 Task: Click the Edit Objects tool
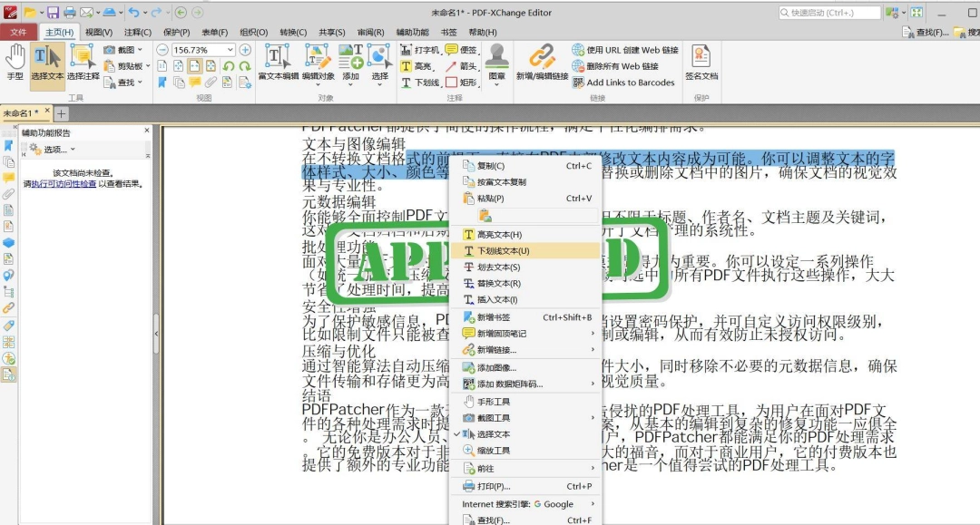coord(318,63)
